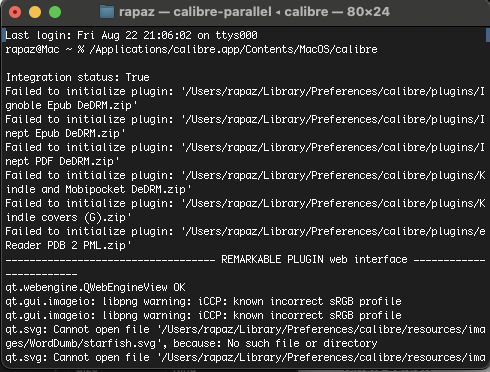
Task: Click the 'nept PDF DeDRM.zip' text
Action: coord(62,161)
